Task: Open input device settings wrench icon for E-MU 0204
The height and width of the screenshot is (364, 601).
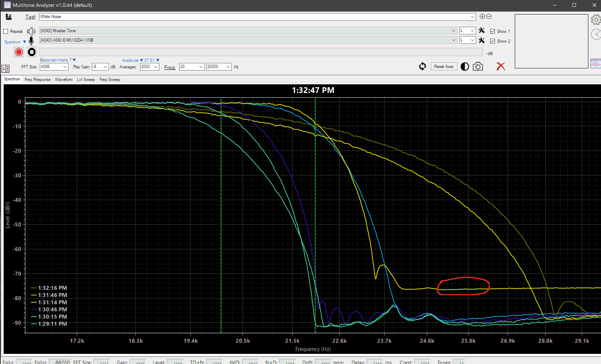Action: pos(482,40)
